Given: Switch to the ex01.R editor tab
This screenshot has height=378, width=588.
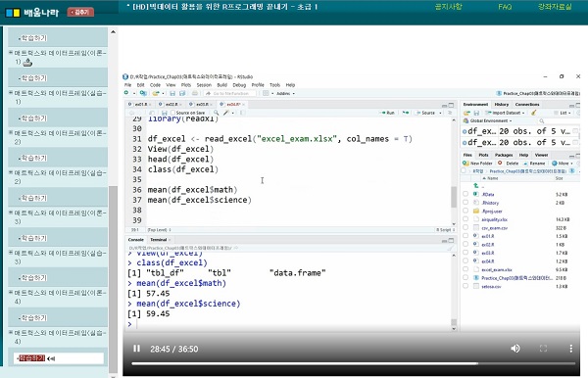Looking at the screenshot, I should click(x=140, y=104).
